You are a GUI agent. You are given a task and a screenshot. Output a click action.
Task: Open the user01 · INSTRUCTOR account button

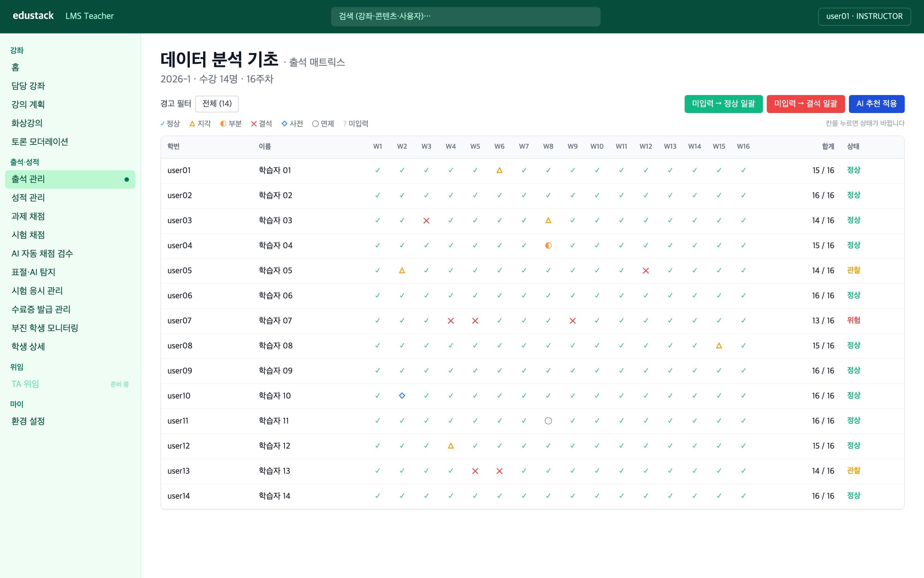tap(864, 16)
